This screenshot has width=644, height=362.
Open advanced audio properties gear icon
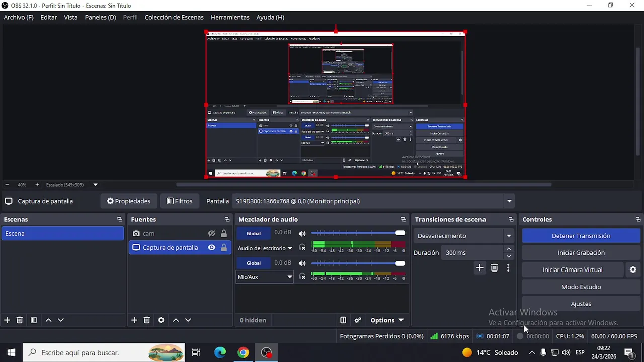[358, 320]
